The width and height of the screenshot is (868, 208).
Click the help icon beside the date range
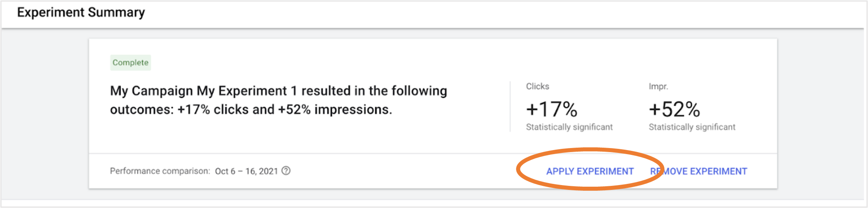pyautogui.click(x=286, y=171)
